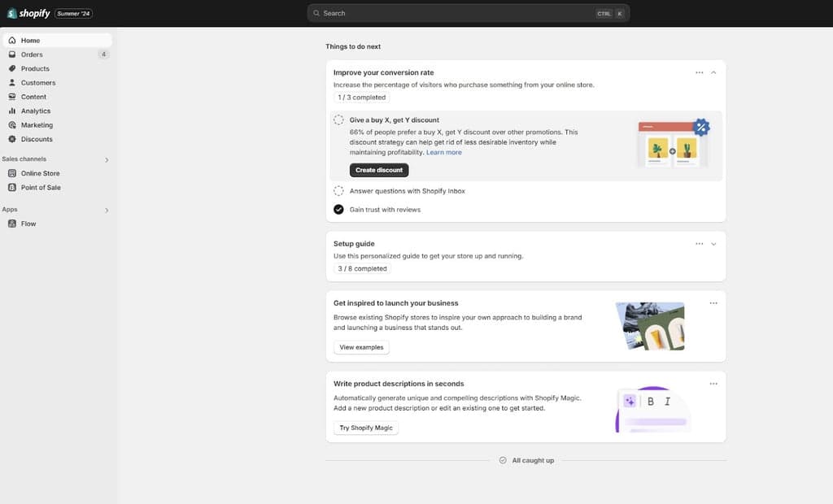Viewport: 833px width, 504px height.
Task: Focus the Search field in top bar
Action: pos(468,13)
